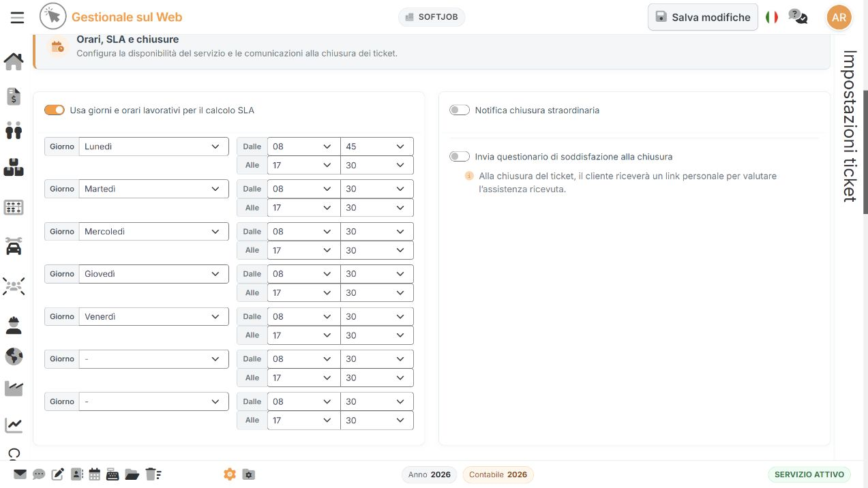Open the mail envelope icon in bottom bar
This screenshot has width=868, height=488.
point(20,474)
